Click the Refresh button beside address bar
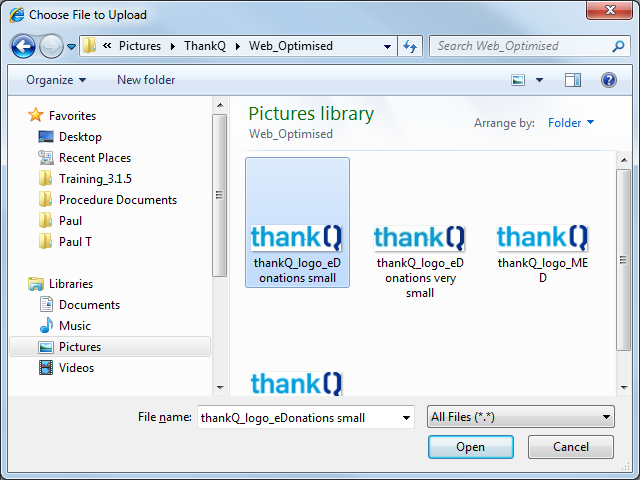The image size is (640, 480). click(410, 46)
